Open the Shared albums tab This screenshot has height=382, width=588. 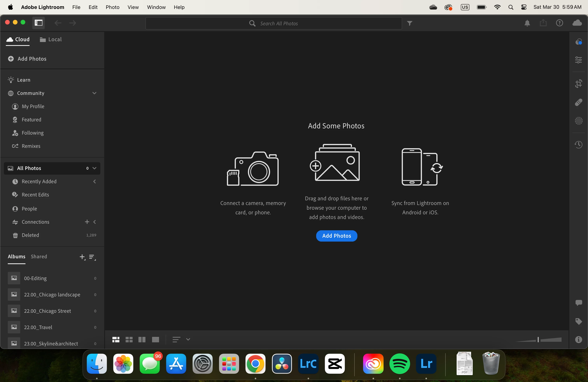pos(39,257)
